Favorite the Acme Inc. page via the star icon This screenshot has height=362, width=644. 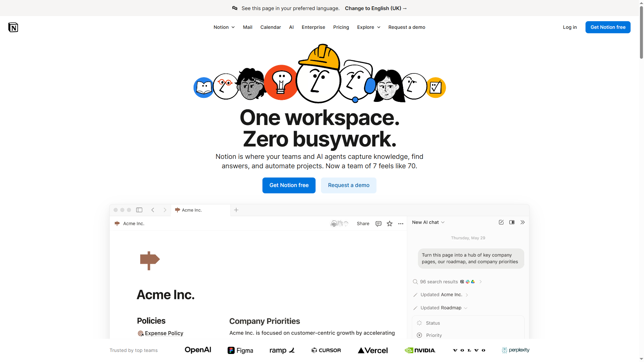point(389,224)
